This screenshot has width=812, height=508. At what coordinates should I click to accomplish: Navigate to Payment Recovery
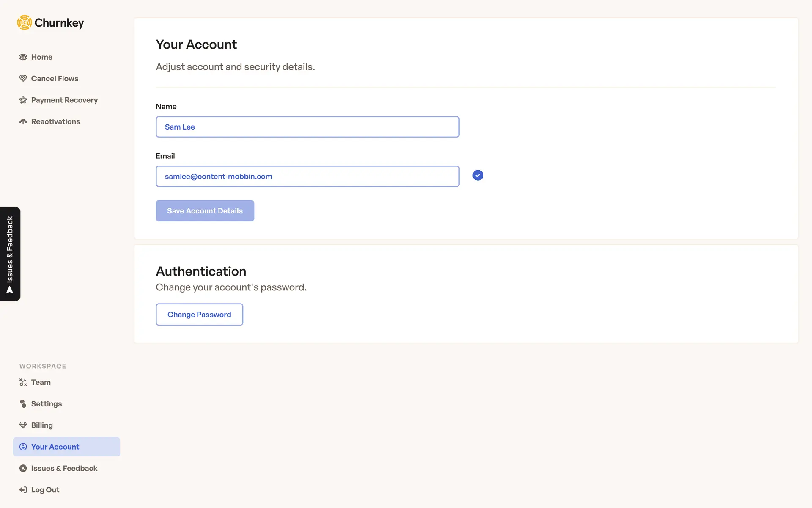click(x=64, y=100)
